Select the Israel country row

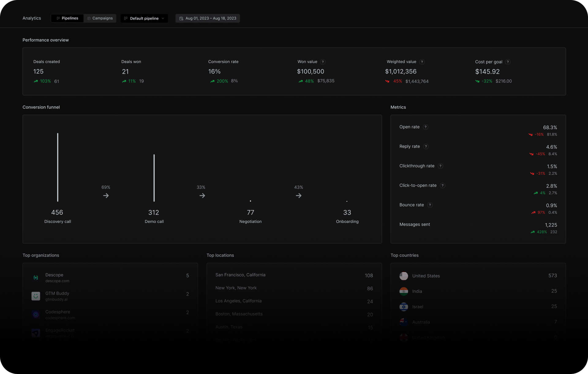[x=478, y=307]
